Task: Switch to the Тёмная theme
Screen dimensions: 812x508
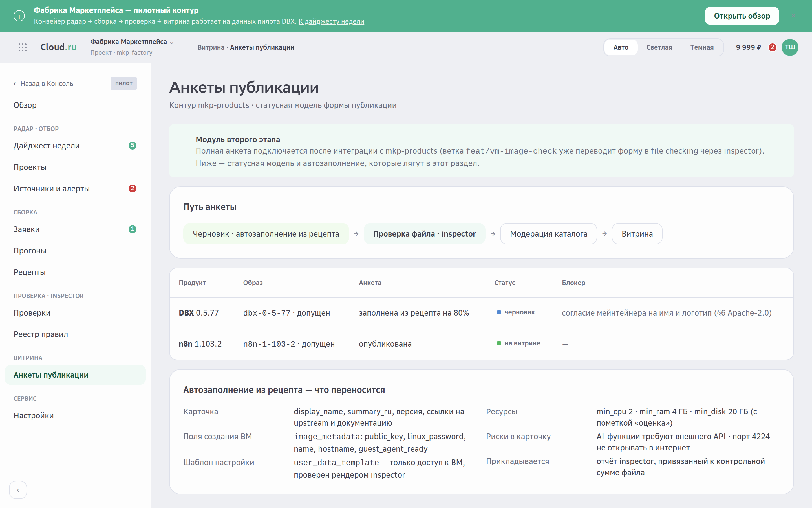Action: click(701, 47)
